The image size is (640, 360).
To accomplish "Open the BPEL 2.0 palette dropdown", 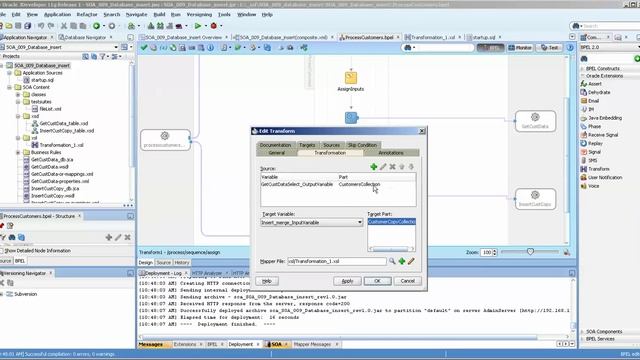I will 638,47.
